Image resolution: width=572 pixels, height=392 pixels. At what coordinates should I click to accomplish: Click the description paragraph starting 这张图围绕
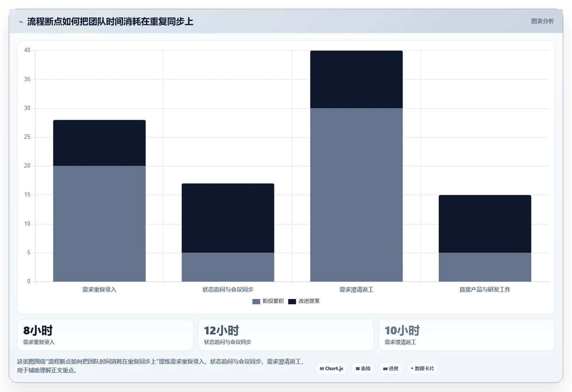coord(160,366)
